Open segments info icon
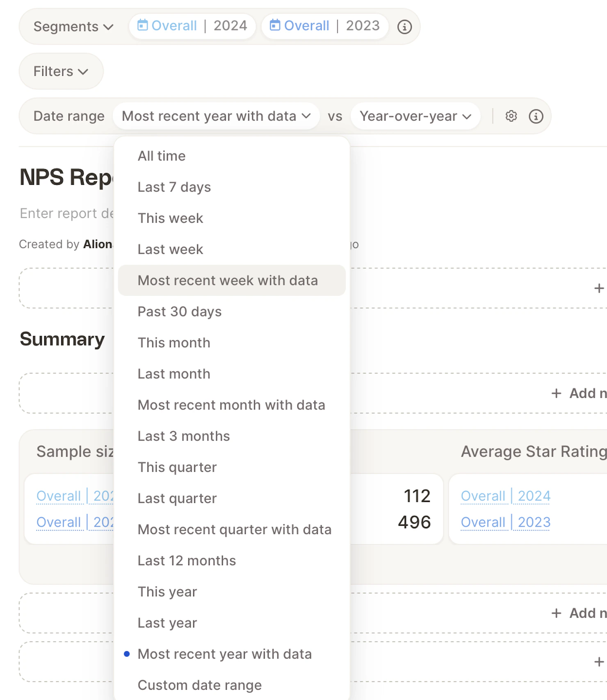The width and height of the screenshot is (607, 700). pyautogui.click(x=404, y=27)
